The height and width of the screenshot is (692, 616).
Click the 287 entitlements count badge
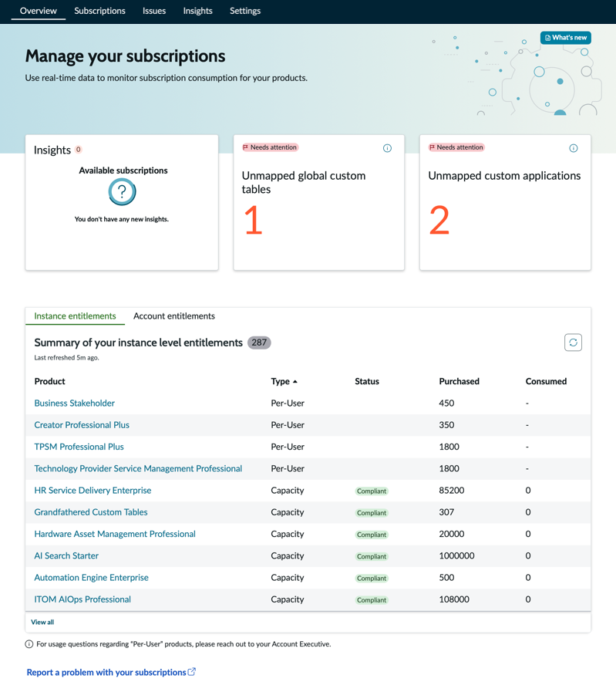click(x=259, y=343)
